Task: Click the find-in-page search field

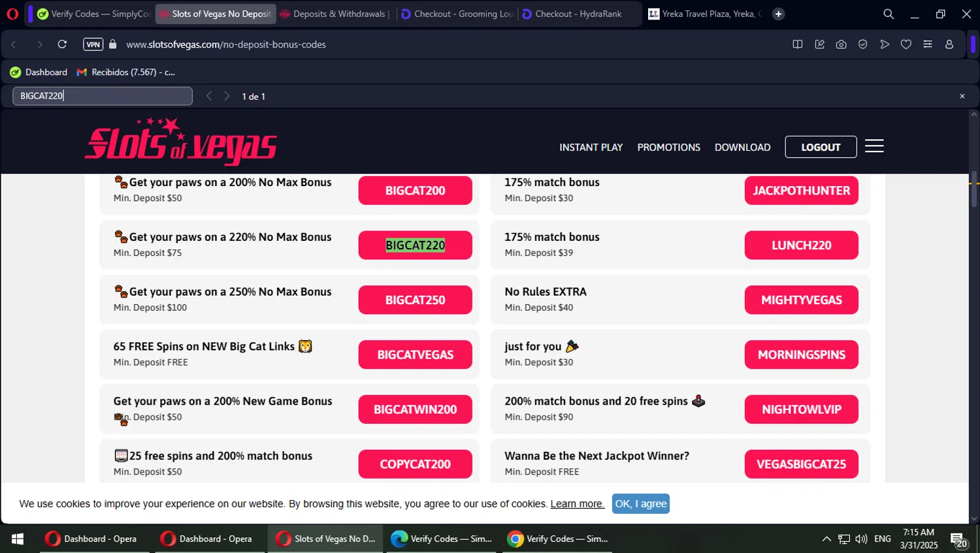Action: [103, 96]
